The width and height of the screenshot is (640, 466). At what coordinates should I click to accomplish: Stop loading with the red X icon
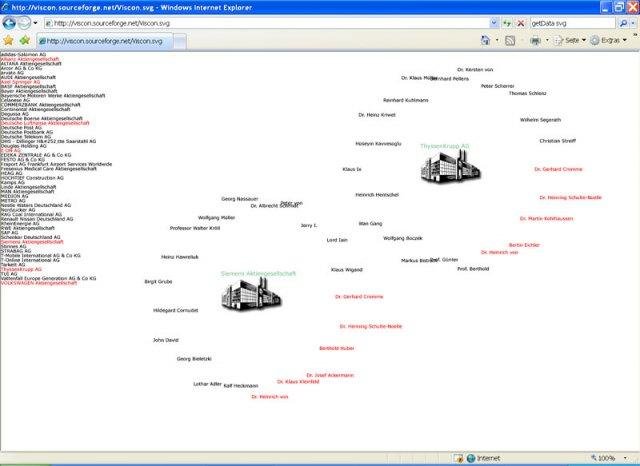pyautogui.click(x=521, y=23)
